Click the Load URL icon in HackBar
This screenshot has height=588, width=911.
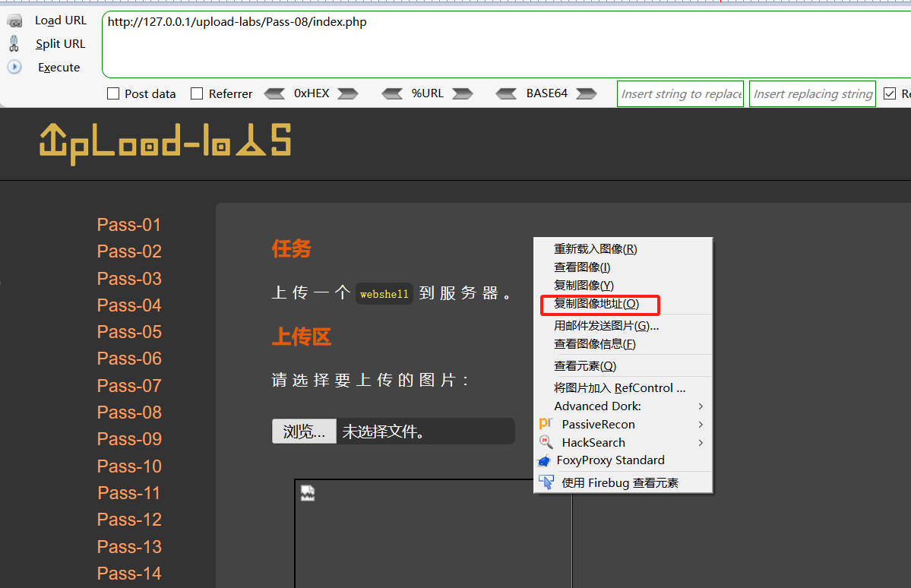[14, 21]
